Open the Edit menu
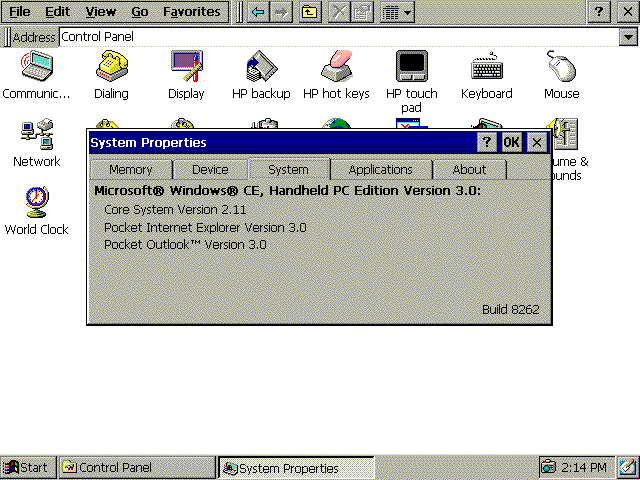Viewport: 640px width, 480px height. click(x=57, y=12)
